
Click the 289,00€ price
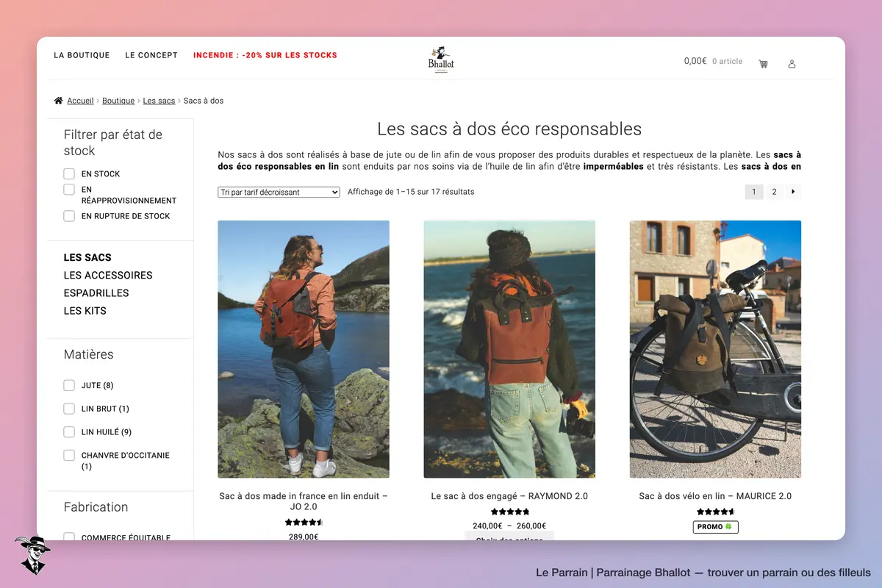tap(304, 537)
